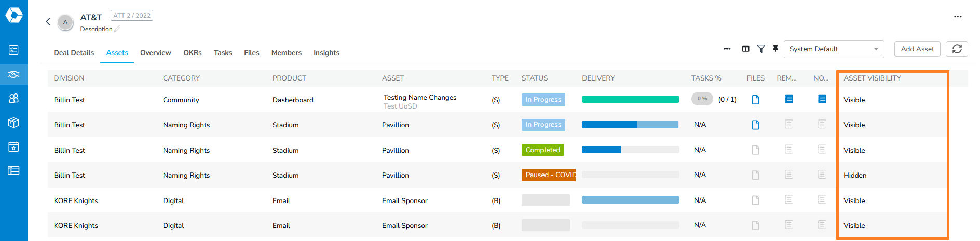
Task: Click the Dasherboard product cell
Action: pyautogui.click(x=293, y=100)
